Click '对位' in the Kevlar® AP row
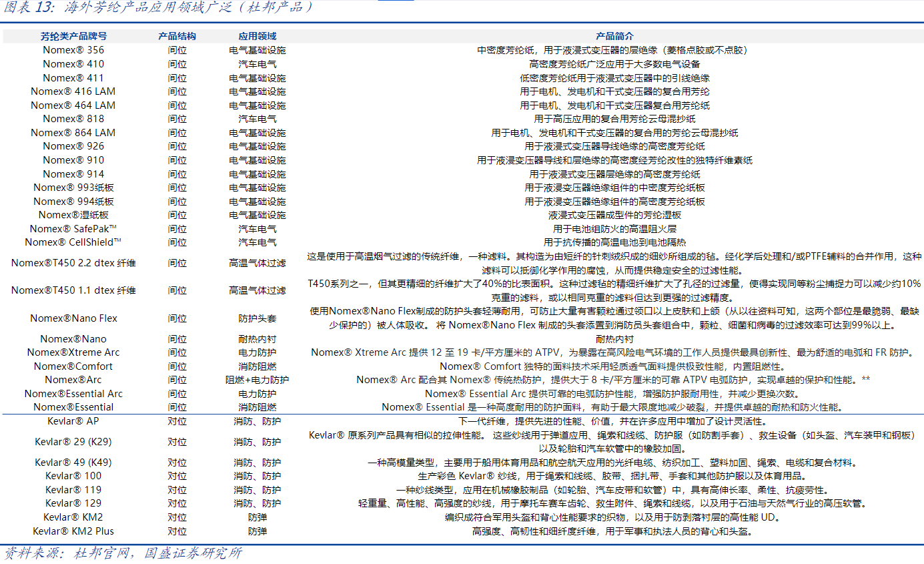The width and height of the screenshot is (924, 564). pyautogui.click(x=177, y=421)
